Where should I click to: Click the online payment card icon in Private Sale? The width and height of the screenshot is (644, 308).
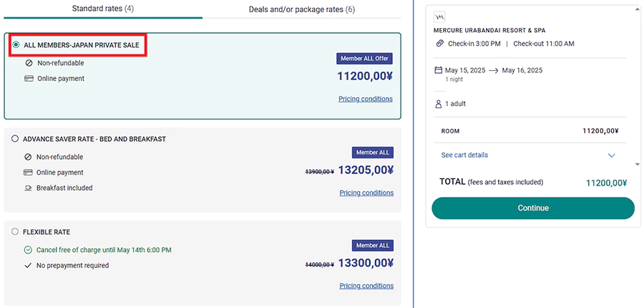29,78
